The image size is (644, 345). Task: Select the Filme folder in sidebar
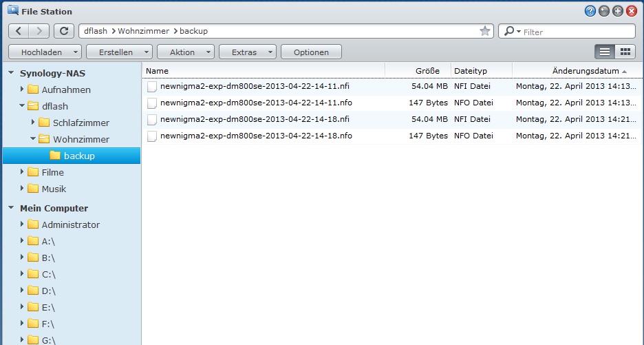tap(52, 172)
